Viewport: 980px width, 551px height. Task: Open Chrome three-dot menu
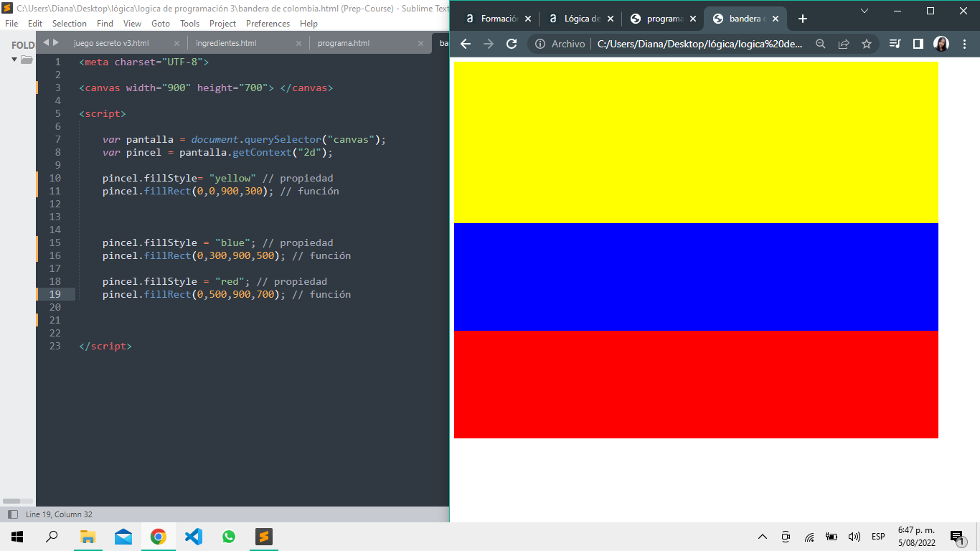[963, 44]
